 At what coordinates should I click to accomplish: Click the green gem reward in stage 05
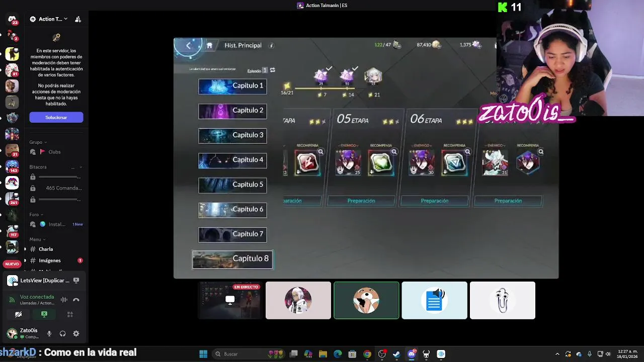click(381, 163)
